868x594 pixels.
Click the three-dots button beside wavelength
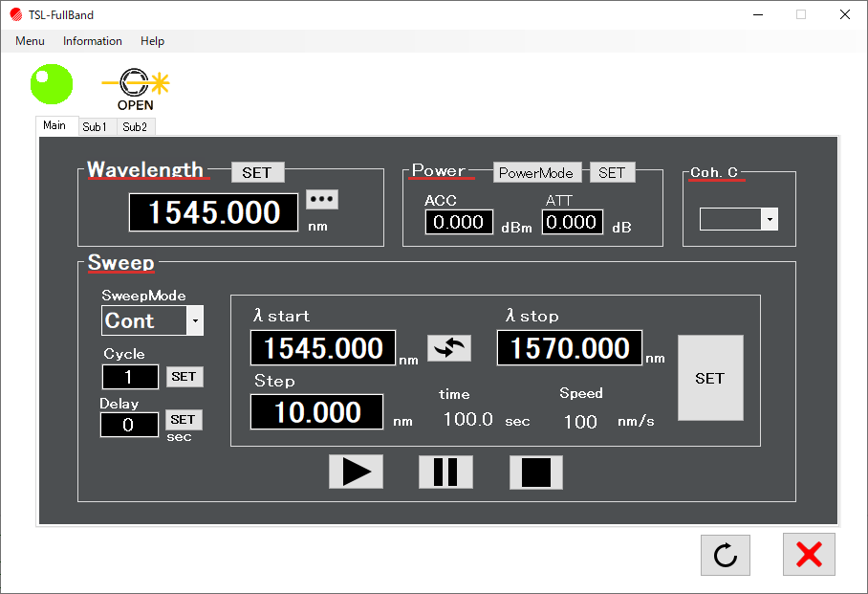point(321,199)
